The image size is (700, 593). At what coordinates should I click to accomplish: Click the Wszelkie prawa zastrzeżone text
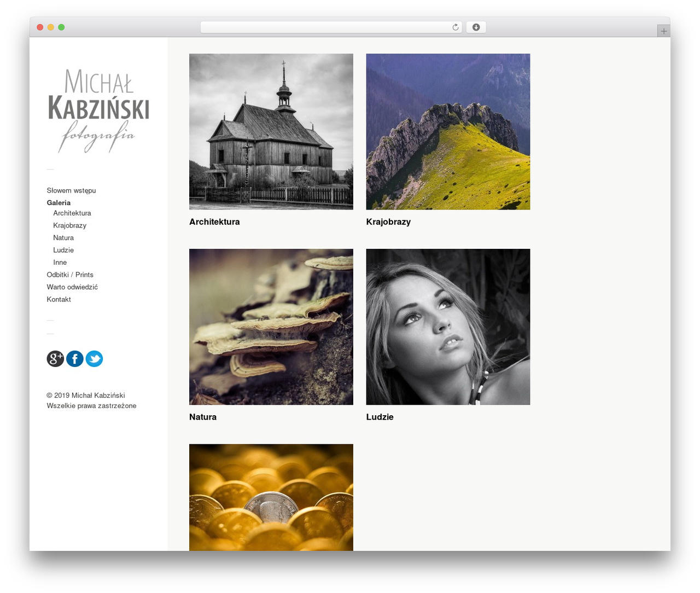click(x=91, y=405)
